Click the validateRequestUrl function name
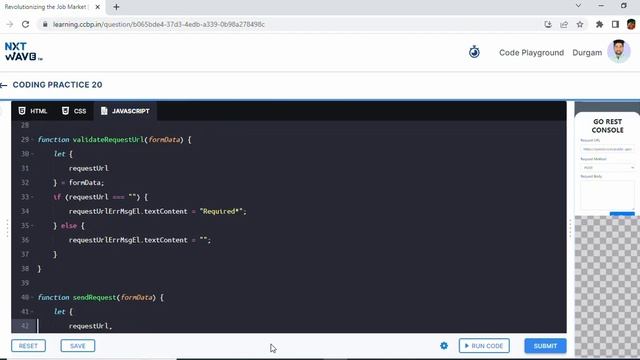This screenshot has width=640, height=360. (x=108, y=140)
